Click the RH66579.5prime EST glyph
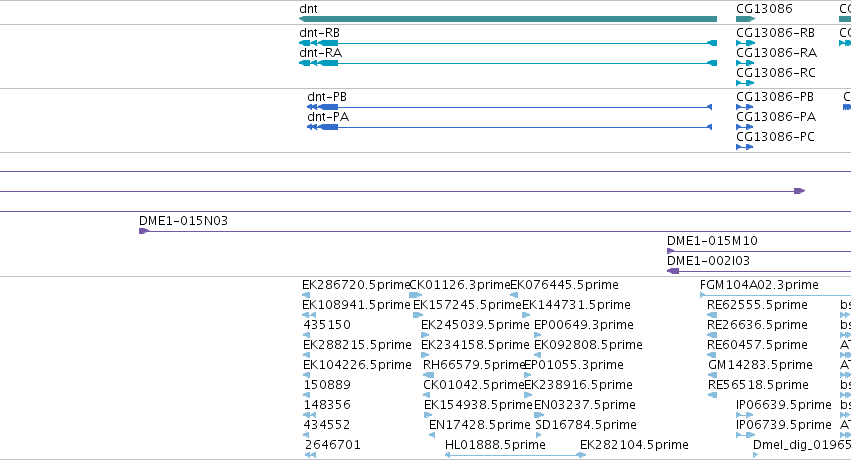The width and height of the screenshot is (851, 460). 428,375
